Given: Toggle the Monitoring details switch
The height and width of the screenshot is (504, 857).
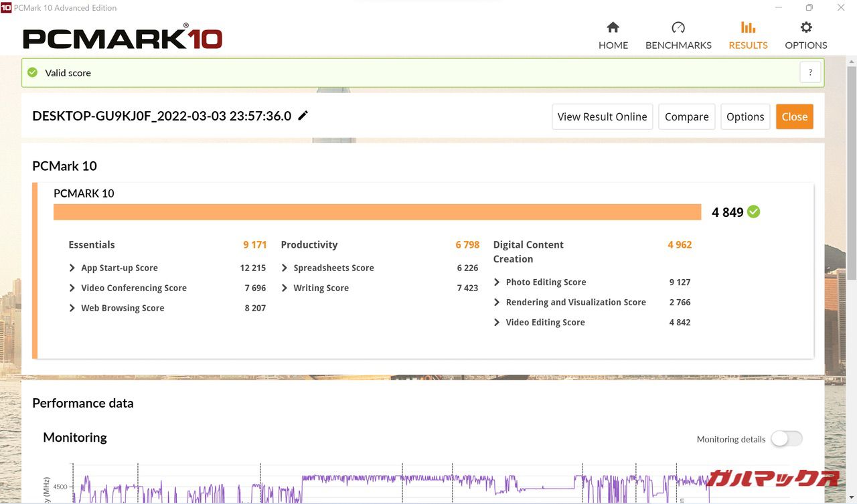Looking at the screenshot, I should point(786,439).
